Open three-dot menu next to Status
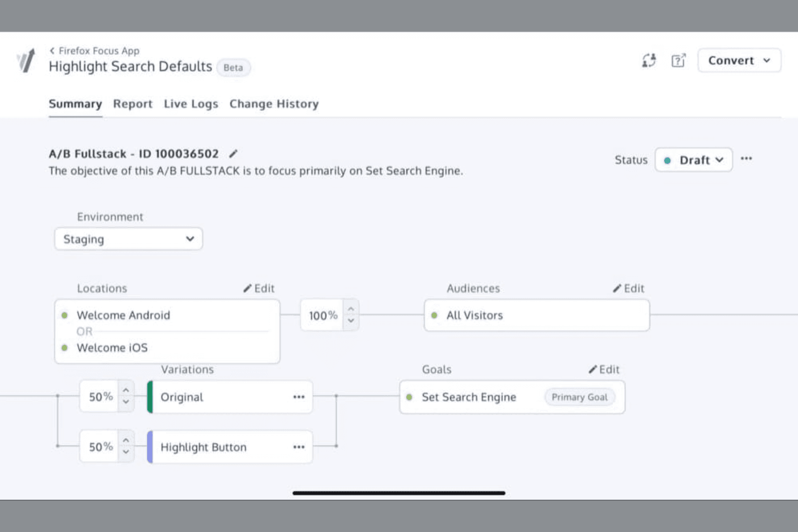Viewport: 798px width, 532px height. tap(746, 158)
